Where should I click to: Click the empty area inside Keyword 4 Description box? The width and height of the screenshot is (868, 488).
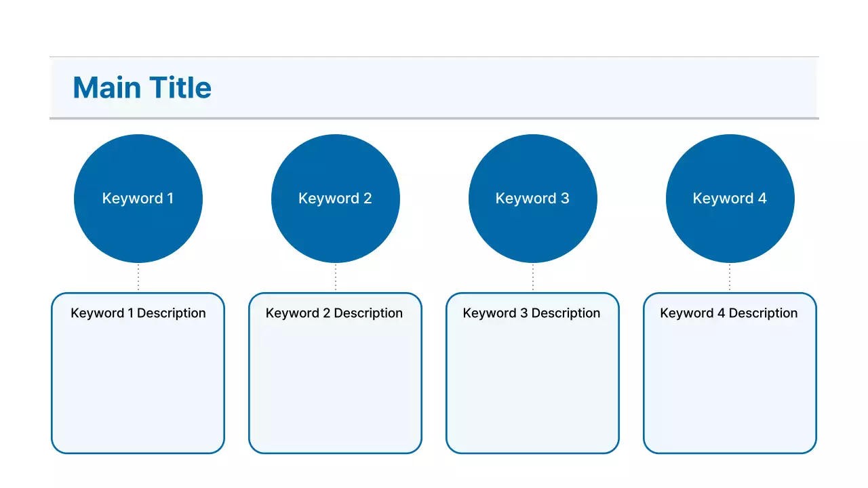[x=730, y=386]
